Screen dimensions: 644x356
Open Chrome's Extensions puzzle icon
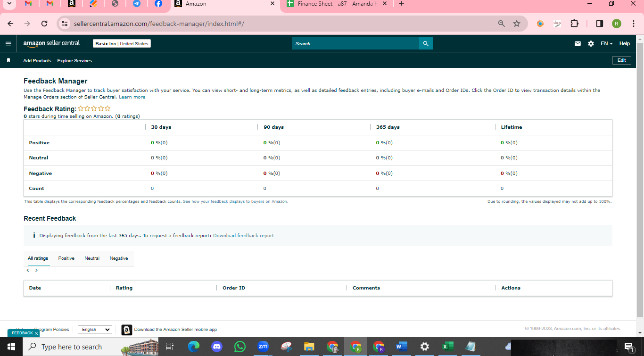[x=574, y=24]
